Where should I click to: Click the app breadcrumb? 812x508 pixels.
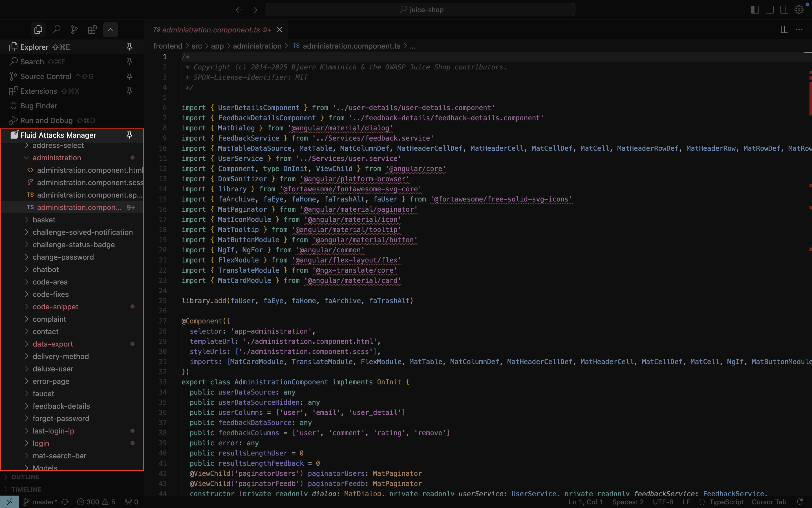tap(217, 46)
